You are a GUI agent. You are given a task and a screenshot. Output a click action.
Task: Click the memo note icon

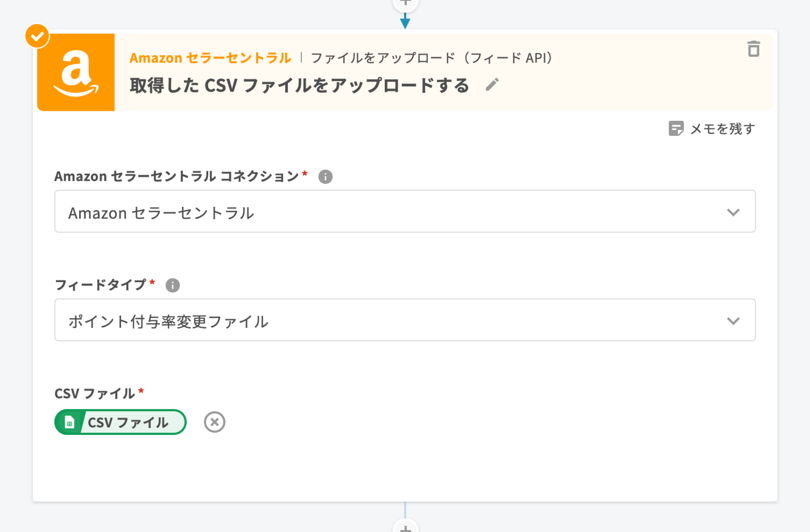click(676, 129)
